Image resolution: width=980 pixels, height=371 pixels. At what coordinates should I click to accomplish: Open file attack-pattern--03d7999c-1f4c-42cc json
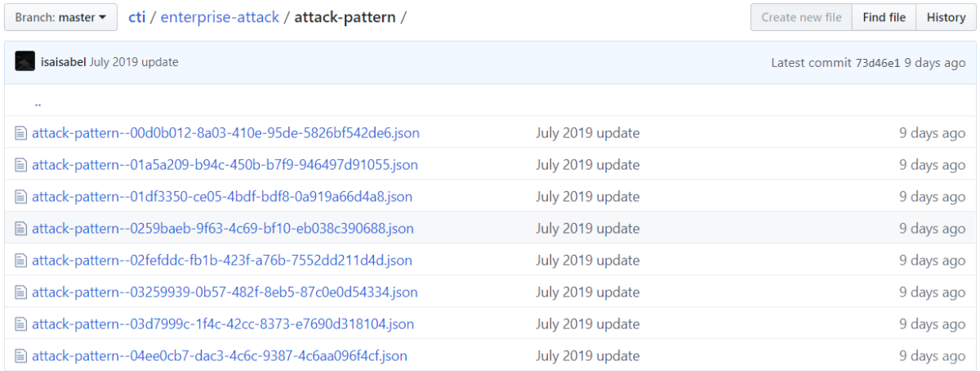coord(222,324)
